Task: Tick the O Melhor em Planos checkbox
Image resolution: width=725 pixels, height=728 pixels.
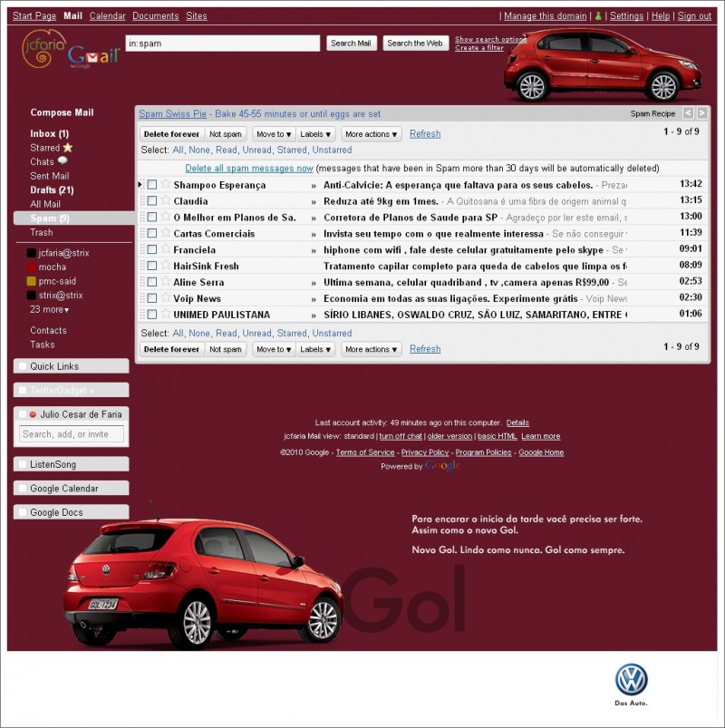Action: 151,218
